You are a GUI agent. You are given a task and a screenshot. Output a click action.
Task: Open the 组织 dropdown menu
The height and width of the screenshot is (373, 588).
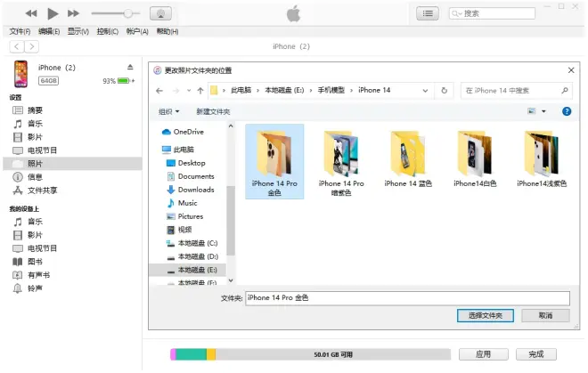pyautogui.click(x=168, y=111)
